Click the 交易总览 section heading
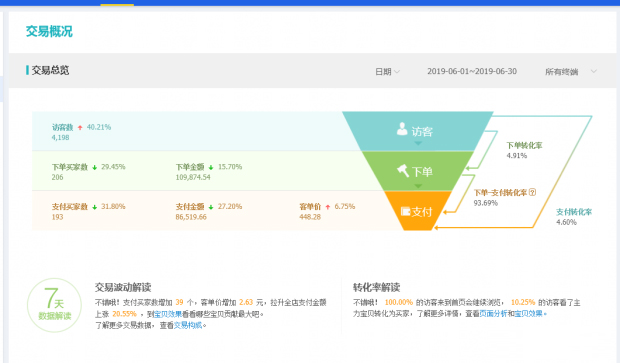This screenshot has width=620, height=363. tap(50, 70)
